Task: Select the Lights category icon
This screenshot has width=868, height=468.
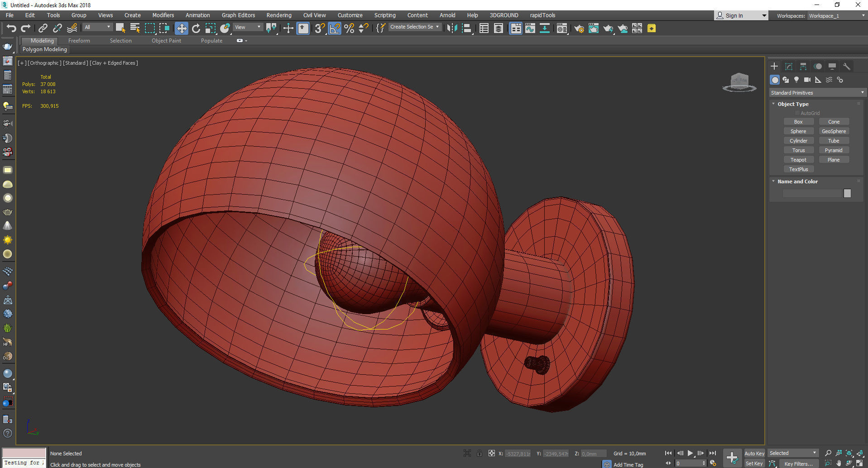Action: coord(796,80)
